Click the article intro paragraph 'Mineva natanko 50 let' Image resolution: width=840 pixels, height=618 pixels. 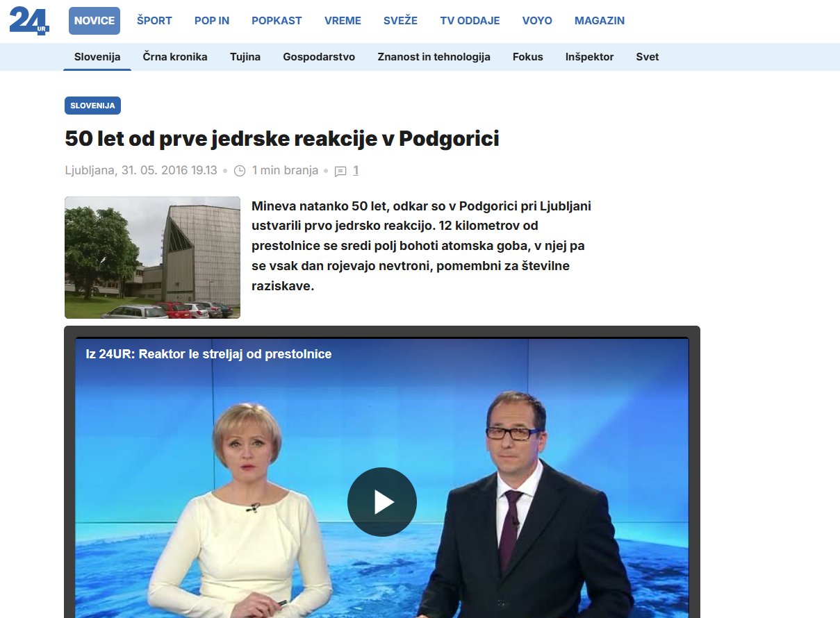[422, 246]
